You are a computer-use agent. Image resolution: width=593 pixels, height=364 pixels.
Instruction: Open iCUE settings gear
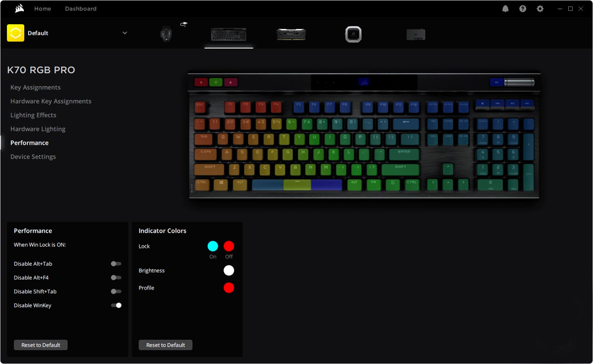(x=540, y=9)
